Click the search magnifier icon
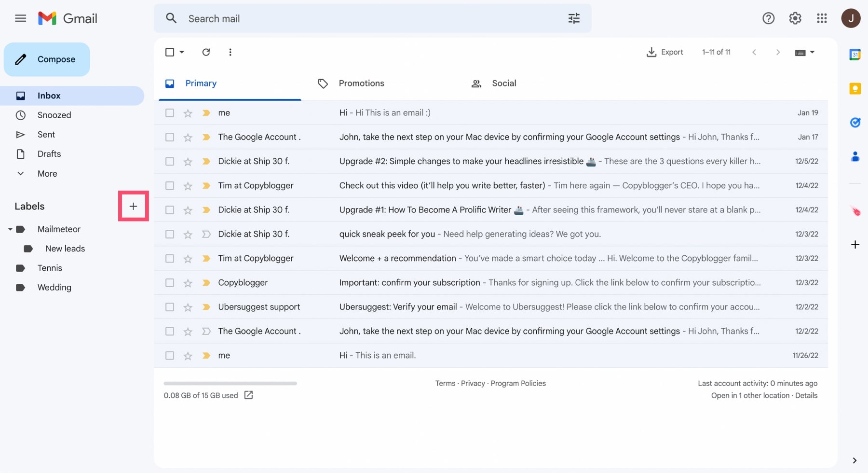Viewport: 868px width, 473px height. point(171,18)
